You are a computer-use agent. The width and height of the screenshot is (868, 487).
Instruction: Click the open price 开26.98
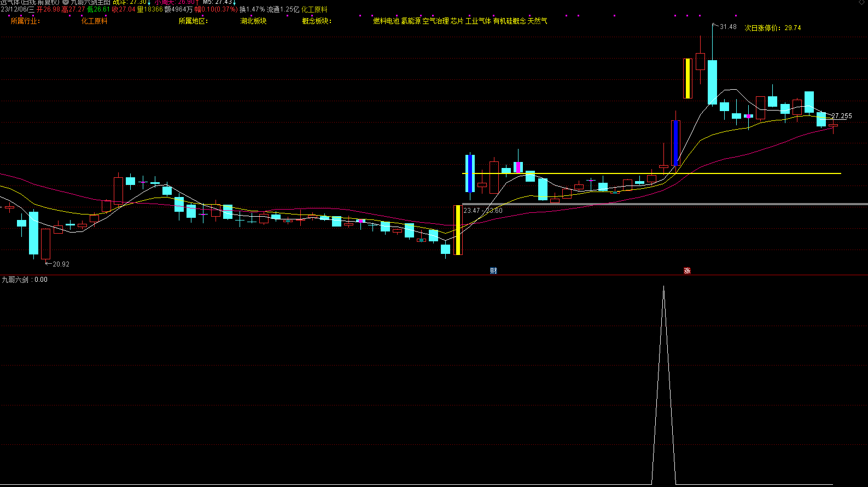coord(49,9)
